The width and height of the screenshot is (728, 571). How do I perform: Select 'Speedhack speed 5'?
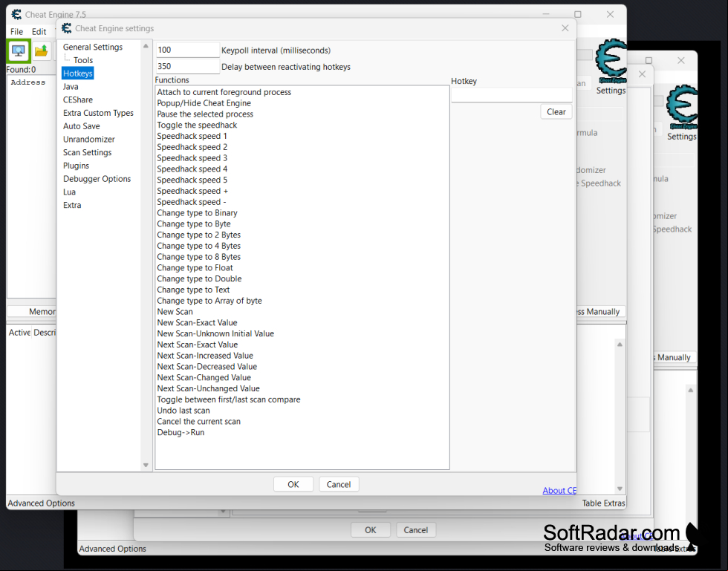pyautogui.click(x=192, y=180)
